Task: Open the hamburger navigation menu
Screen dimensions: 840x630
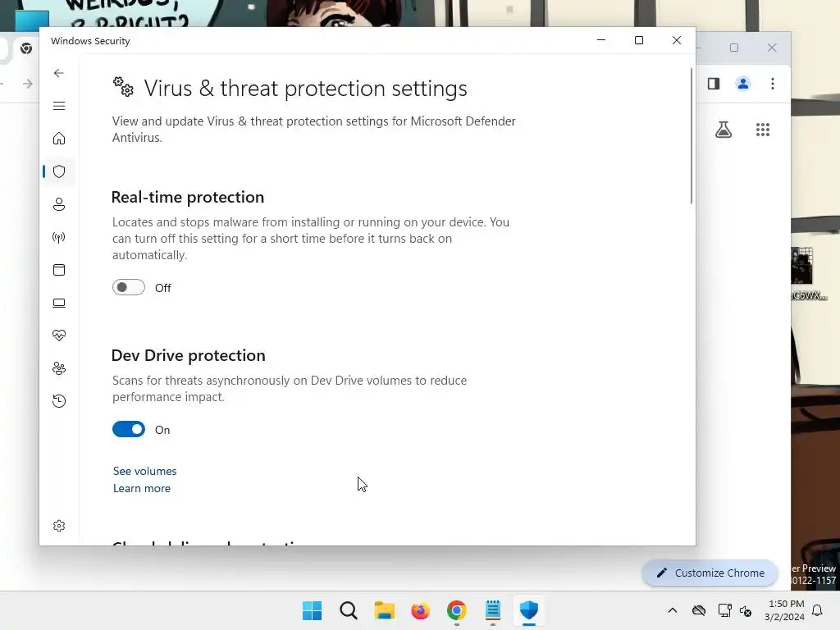Action: click(59, 106)
